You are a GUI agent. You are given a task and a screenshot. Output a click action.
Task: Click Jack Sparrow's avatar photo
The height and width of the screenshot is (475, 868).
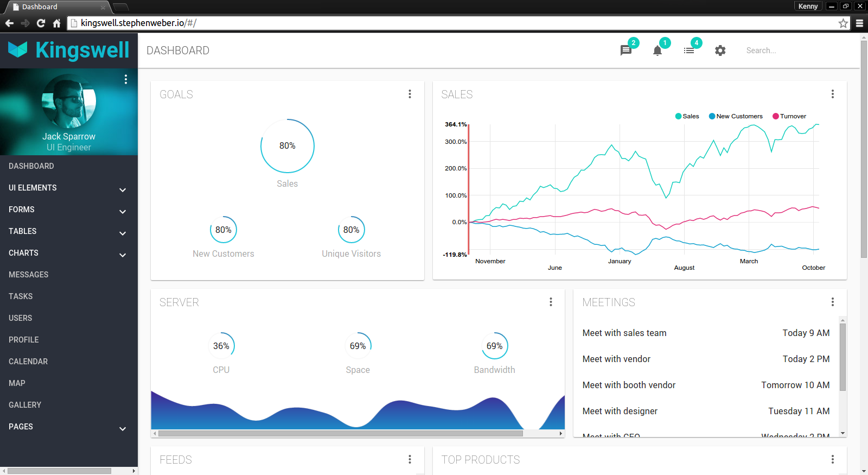(x=69, y=102)
